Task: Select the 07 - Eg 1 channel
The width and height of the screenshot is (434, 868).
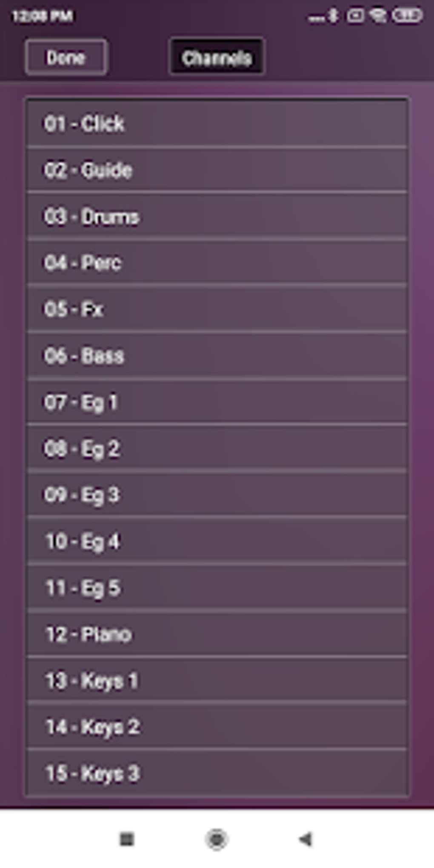Action: (x=217, y=402)
